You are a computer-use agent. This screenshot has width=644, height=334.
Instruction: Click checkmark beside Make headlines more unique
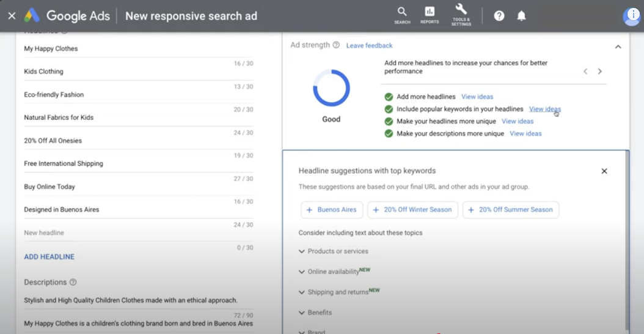point(389,122)
